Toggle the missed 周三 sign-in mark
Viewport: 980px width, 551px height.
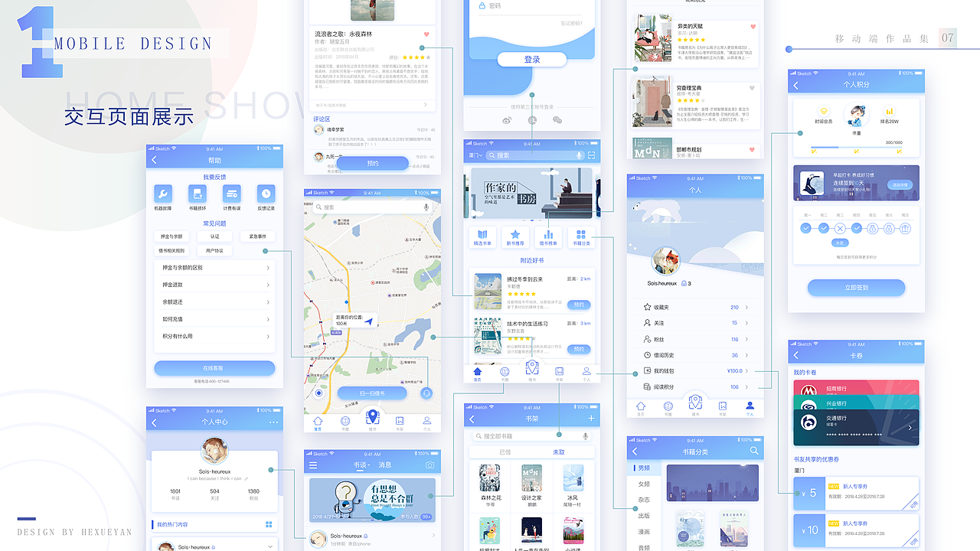pos(840,228)
